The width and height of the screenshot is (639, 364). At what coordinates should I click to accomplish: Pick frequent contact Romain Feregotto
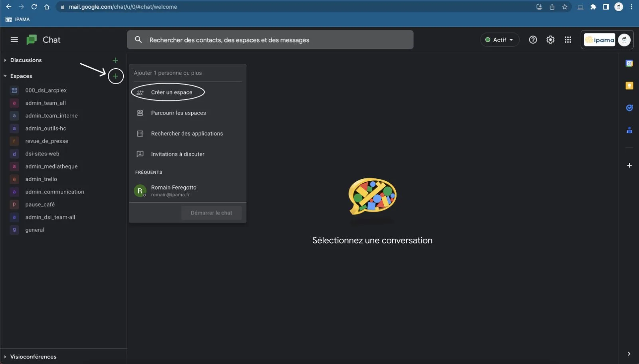(x=173, y=191)
